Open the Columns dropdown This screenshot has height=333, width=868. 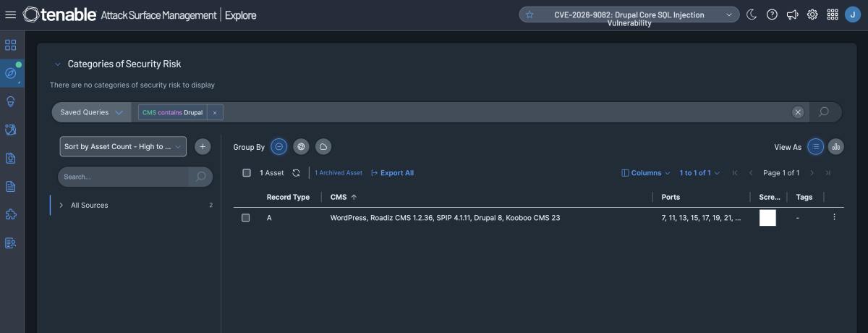[x=646, y=173]
